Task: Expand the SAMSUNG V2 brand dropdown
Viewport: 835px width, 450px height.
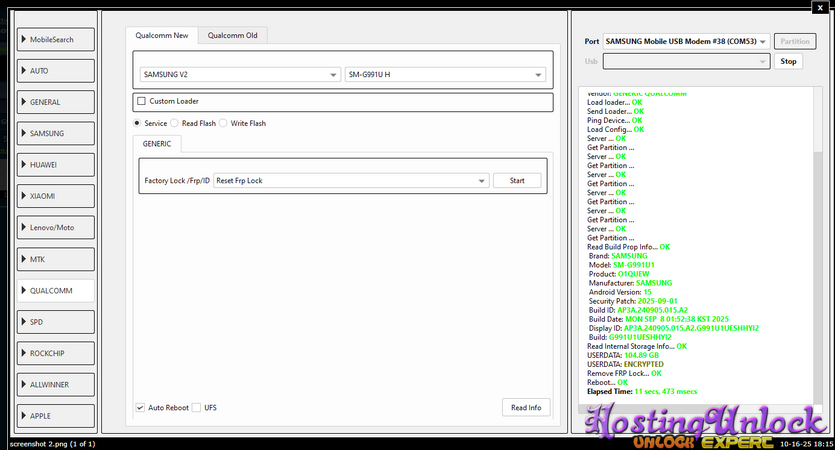Action: [x=239, y=75]
